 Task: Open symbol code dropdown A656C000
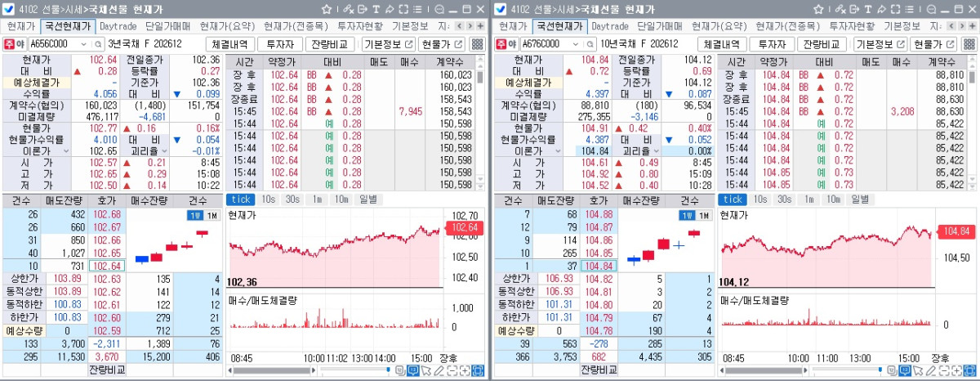(84, 44)
